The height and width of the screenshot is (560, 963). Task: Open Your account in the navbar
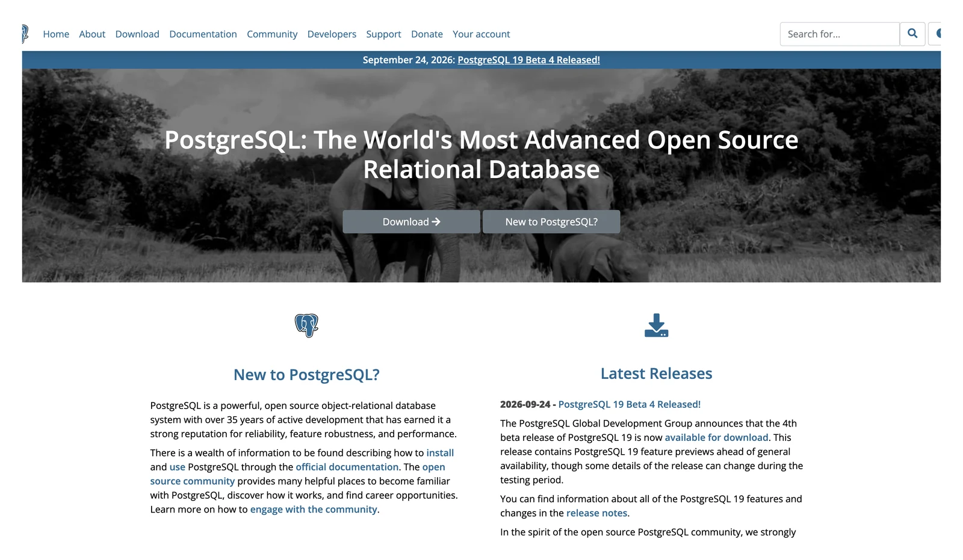[x=481, y=34]
